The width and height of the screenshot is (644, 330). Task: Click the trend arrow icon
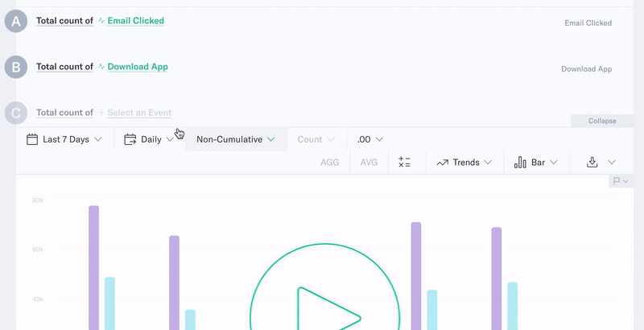[x=442, y=163]
